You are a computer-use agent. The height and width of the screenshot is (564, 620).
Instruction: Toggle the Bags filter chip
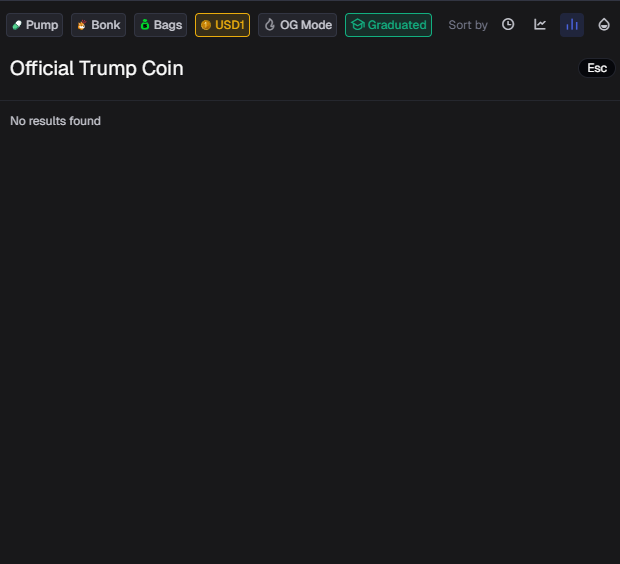click(161, 25)
